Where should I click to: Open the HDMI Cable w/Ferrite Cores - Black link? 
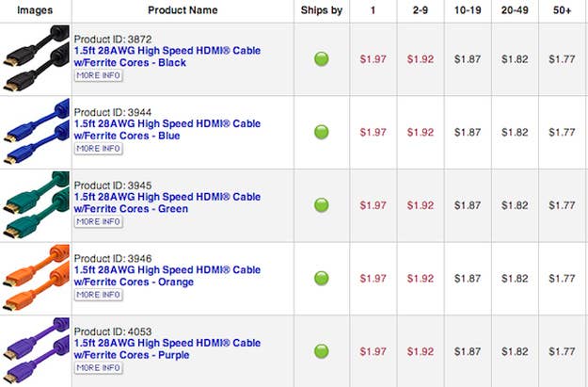pos(167,56)
